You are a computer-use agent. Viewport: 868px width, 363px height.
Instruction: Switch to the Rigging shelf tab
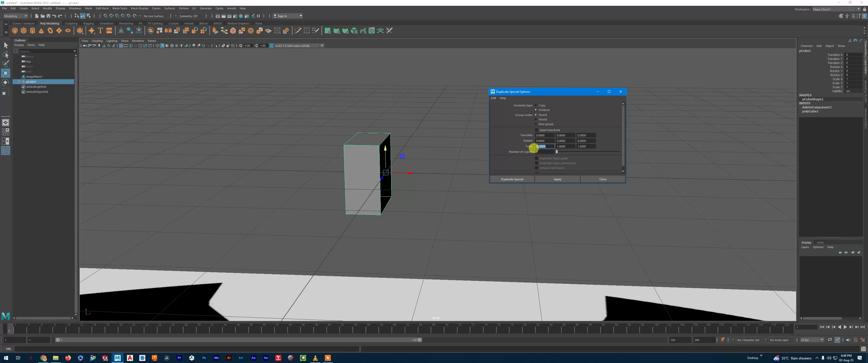click(89, 24)
